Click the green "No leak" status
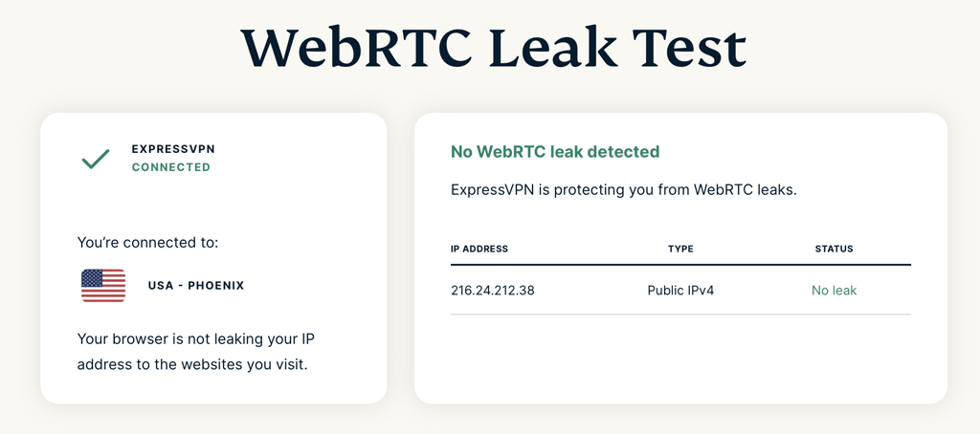The height and width of the screenshot is (434, 980). click(x=834, y=290)
